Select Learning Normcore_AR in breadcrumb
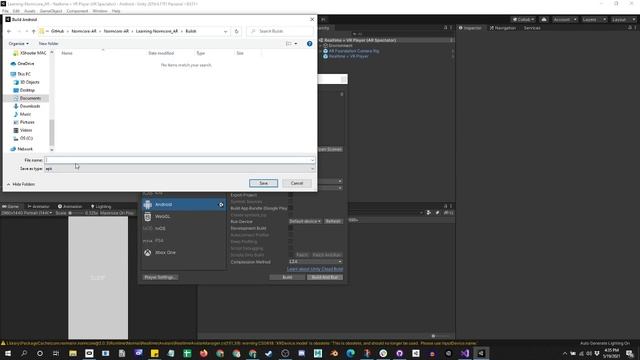 coord(157,31)
